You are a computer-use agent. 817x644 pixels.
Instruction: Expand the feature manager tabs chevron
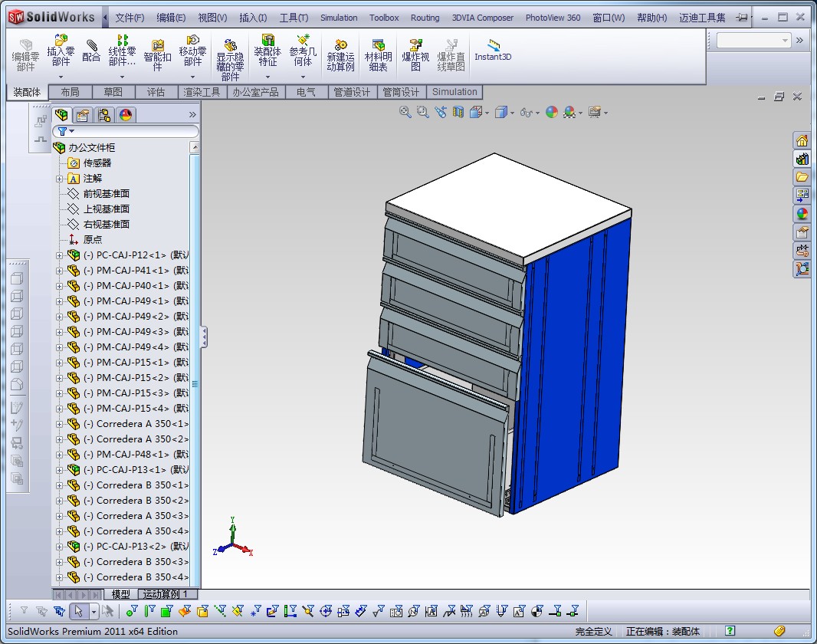point(193,115)
